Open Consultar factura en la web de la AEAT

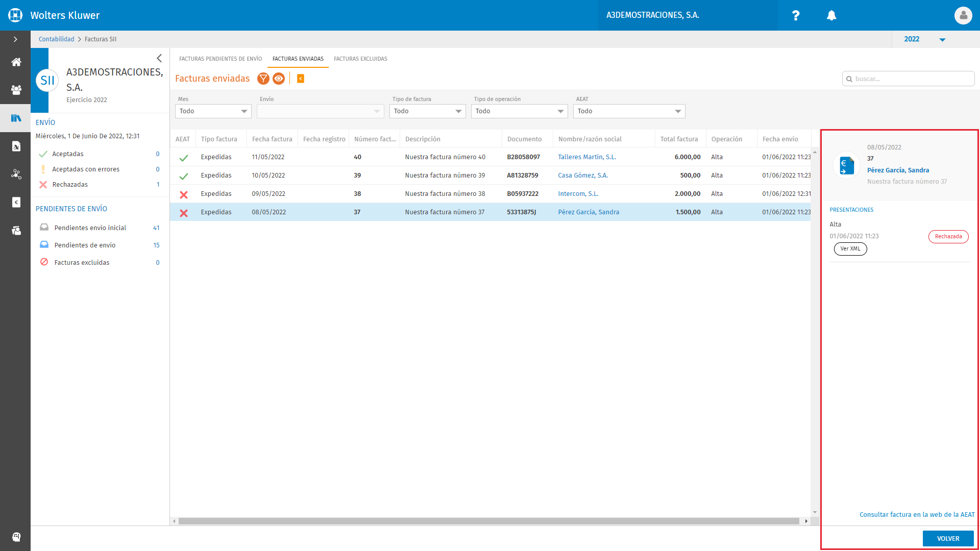click(x=917, y=515)
